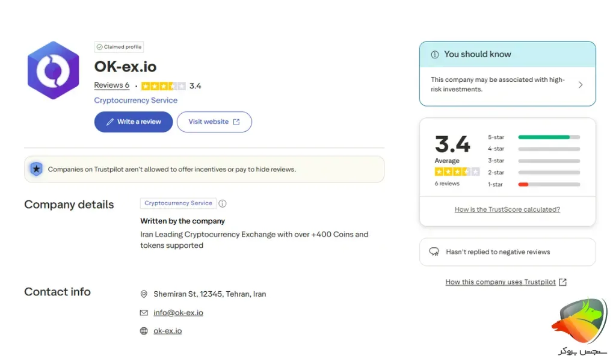The height and width of the screenshot is (364, 616).
Task: Click the info icon beside Cryptocurrency Service tag
Action: [x=223, y=203]
